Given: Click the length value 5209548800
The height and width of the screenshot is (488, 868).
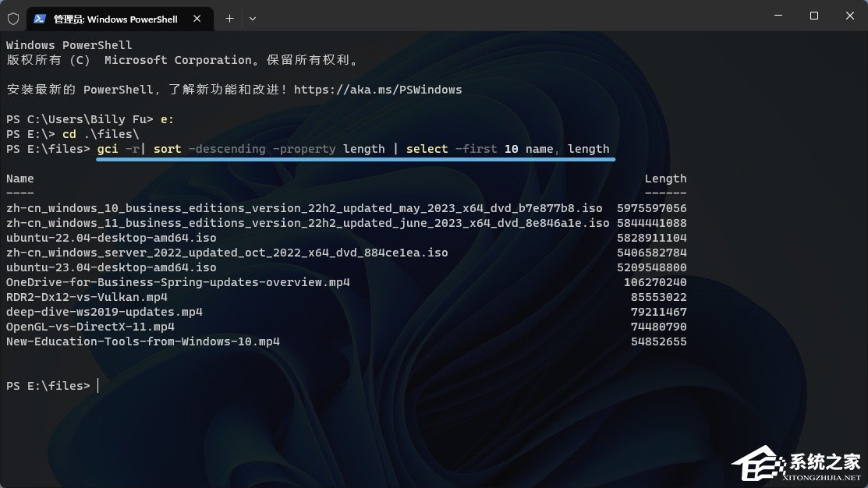Looking at the screenshot, I should point(651,267).
